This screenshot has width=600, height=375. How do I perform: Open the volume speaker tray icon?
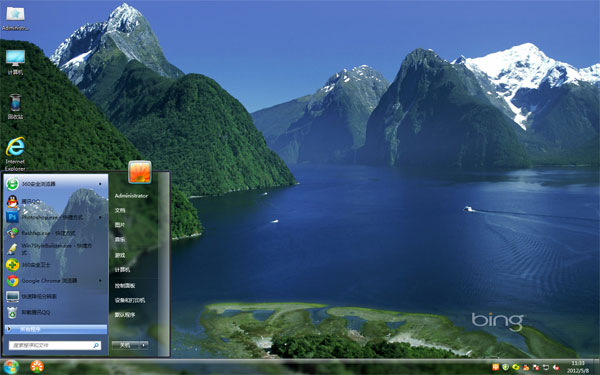point(556,367)
